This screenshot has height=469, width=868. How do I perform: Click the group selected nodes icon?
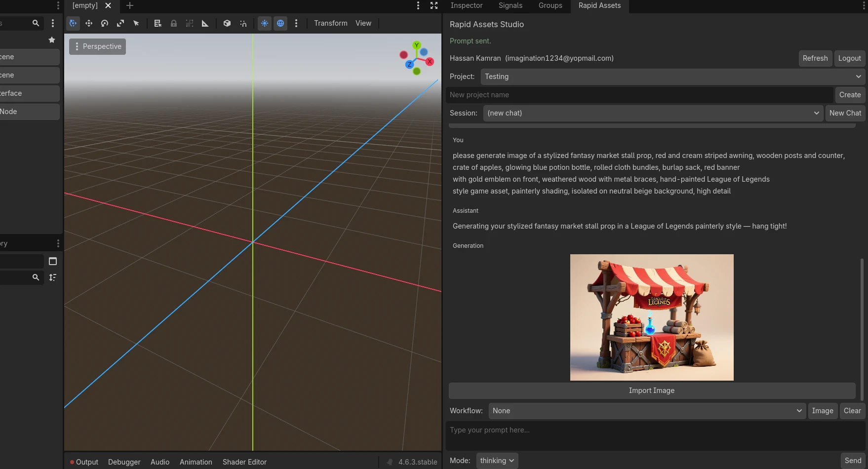pos(190,23)
